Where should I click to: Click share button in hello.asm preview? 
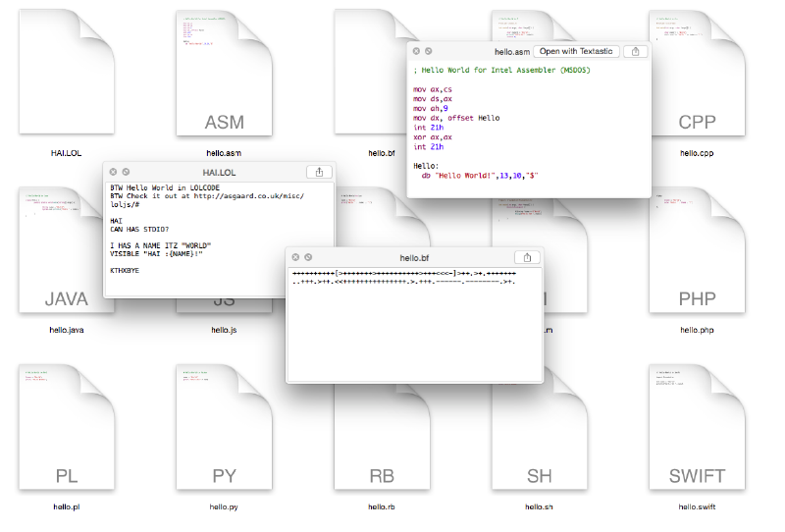(x=635, y=51)
